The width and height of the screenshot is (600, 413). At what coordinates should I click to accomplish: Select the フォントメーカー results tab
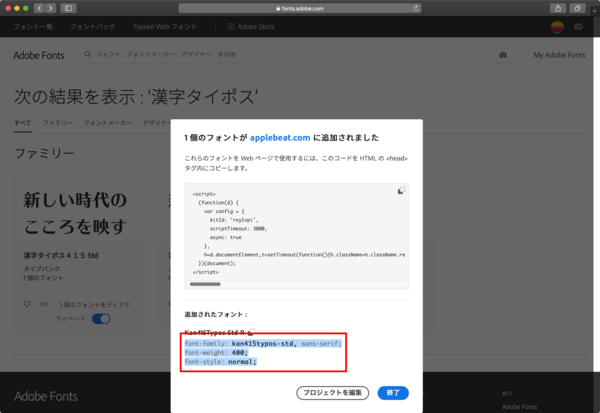[108, 122]
